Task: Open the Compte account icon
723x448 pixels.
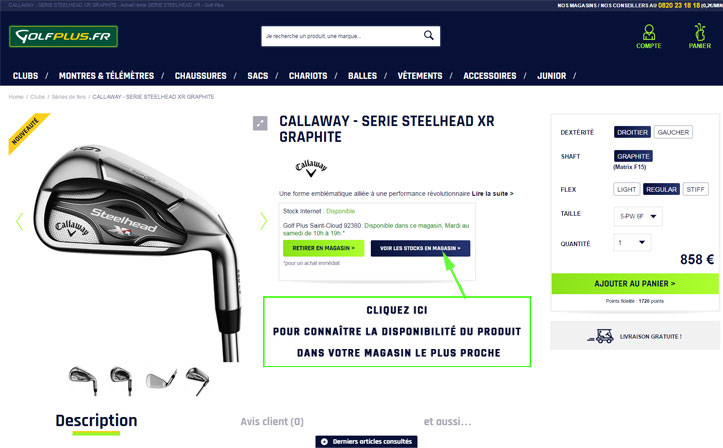Action: [649, 36]
